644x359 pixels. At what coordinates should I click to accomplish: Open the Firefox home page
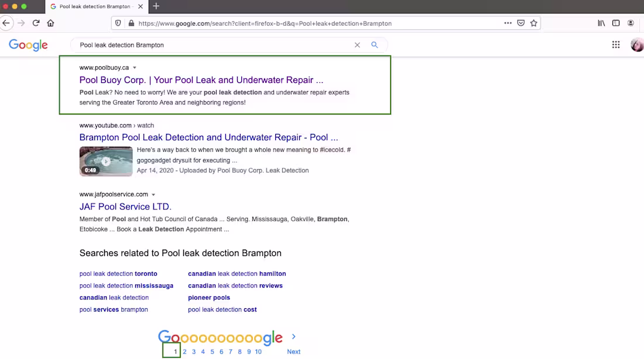[50, 23]
